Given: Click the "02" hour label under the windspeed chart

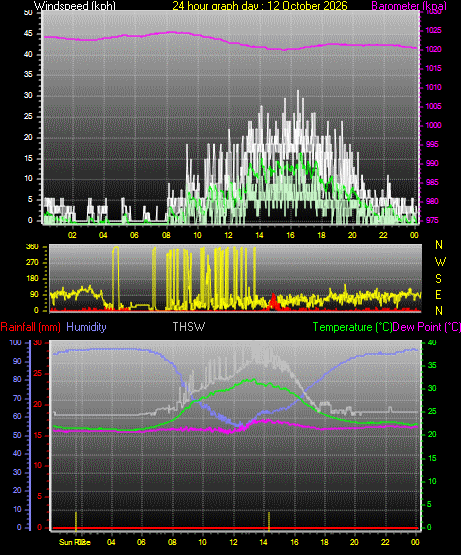Looking at the screenshot, I should [72, 235].
